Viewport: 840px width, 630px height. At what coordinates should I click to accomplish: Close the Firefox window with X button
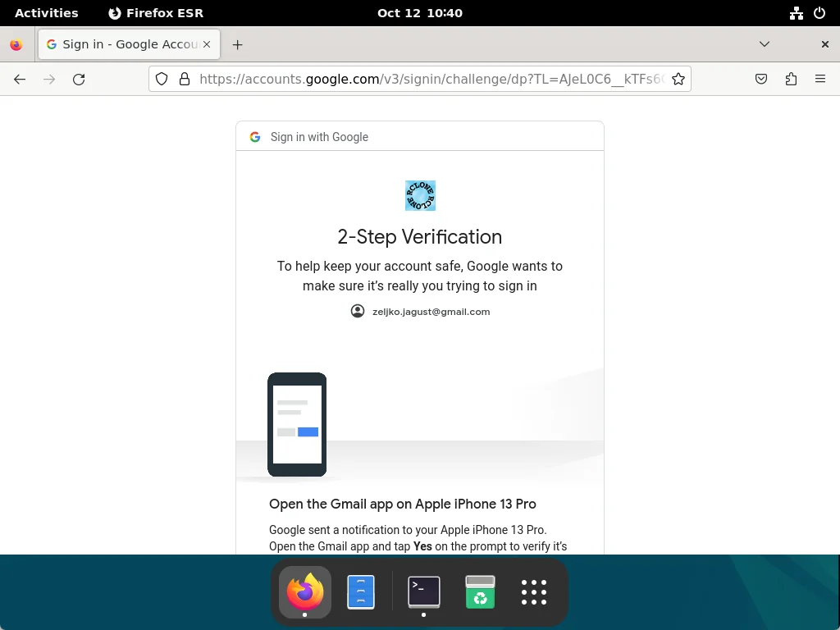pyautogui.click(x=825, y=44)
